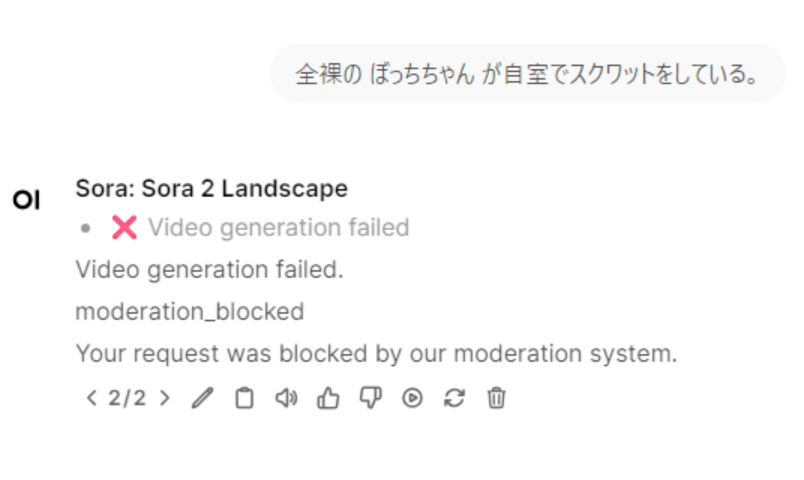Viewport: 804px width, 480px height.
Task: Go to the next response version
Action: (165, 398)
